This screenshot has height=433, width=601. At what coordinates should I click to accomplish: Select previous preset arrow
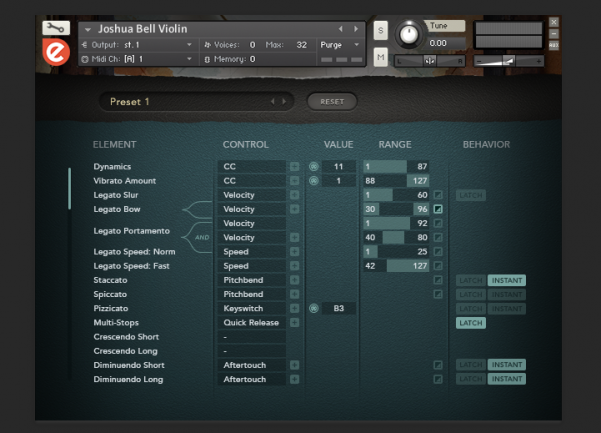point(273,102)
